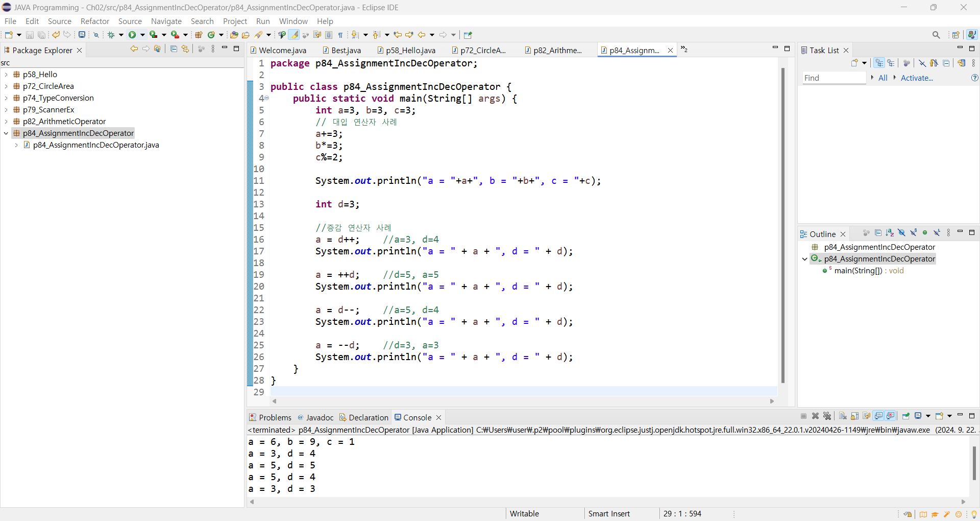
Task: Show the hidden editor tabs list
Action: (x=684, y=49)
